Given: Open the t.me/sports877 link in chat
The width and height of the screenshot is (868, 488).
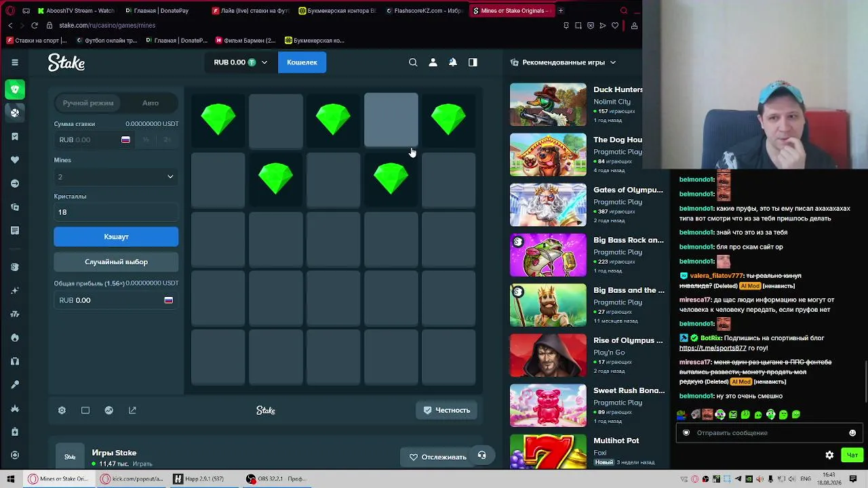Looking at the screenshot, I should pyautogui.click(x=713, y=348).
